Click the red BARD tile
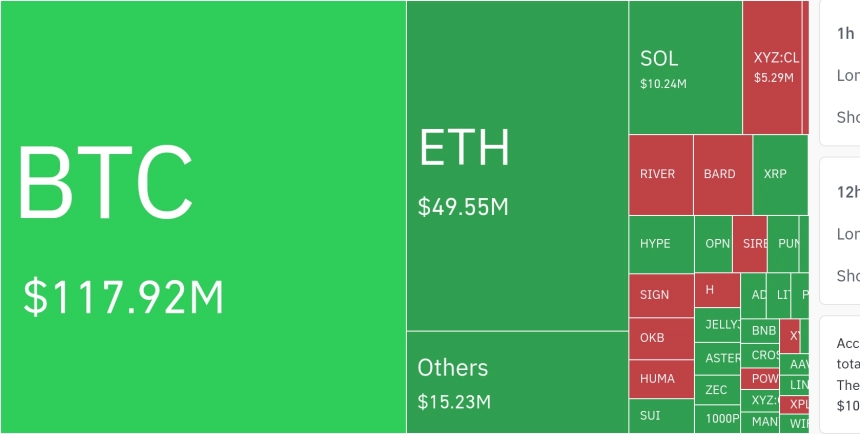This screenshot has width=860, height=434. coord(722,174)
